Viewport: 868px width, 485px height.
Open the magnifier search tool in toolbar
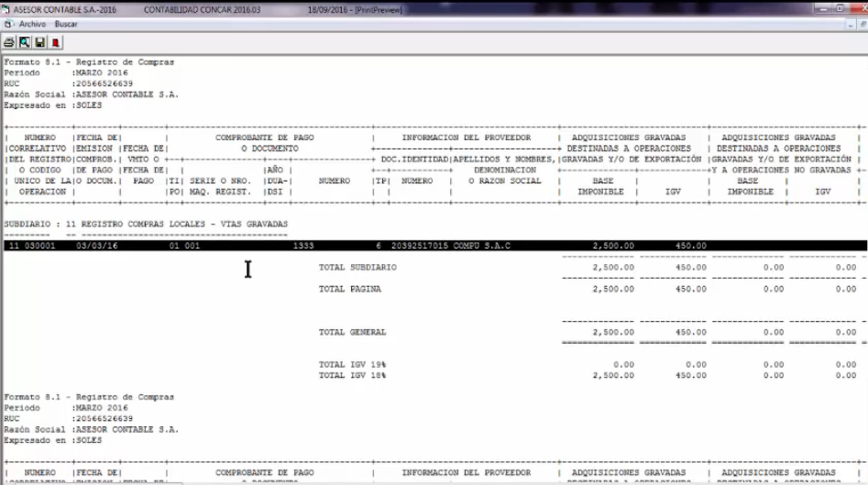[x=25, y=42]
